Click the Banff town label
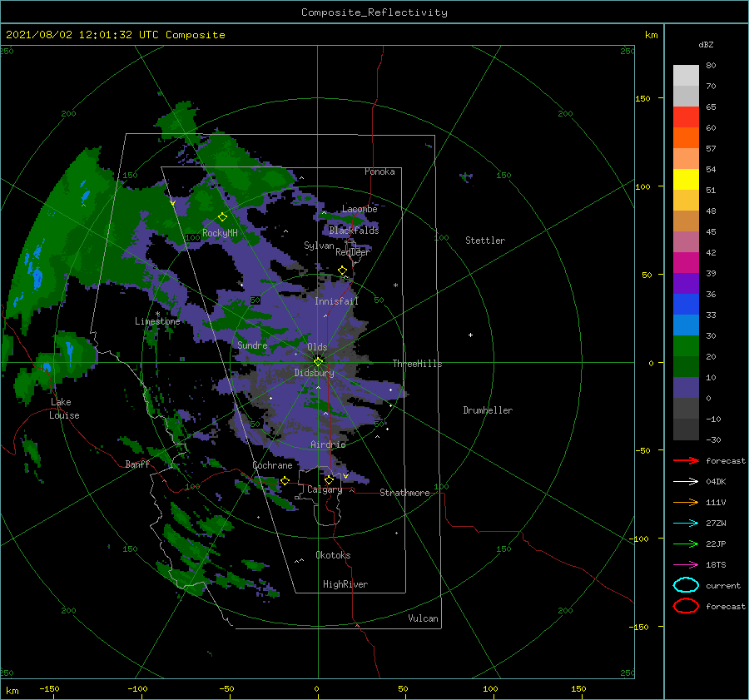The width and height of the screenshot is (749, 700). [x=137, y=464]
